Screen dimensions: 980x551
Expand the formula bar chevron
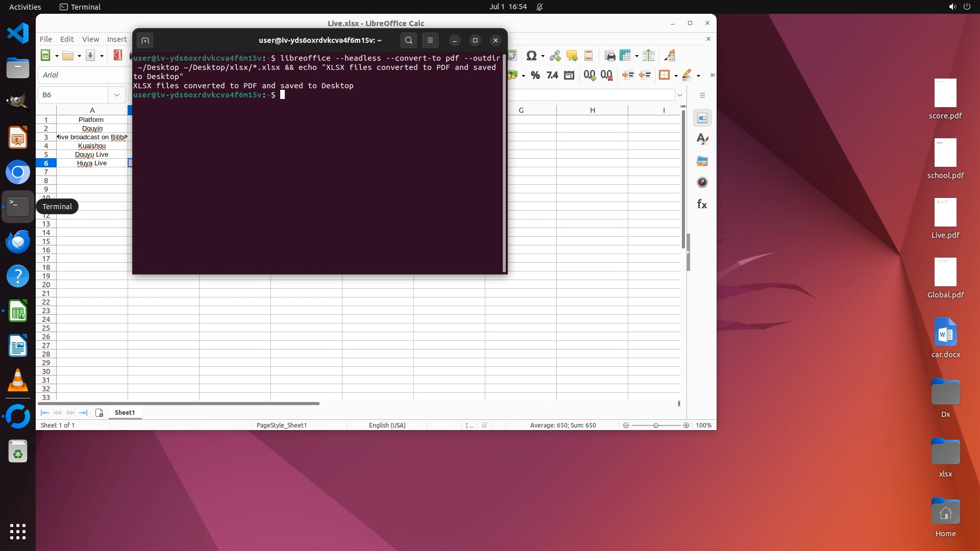tap(680, 95)
